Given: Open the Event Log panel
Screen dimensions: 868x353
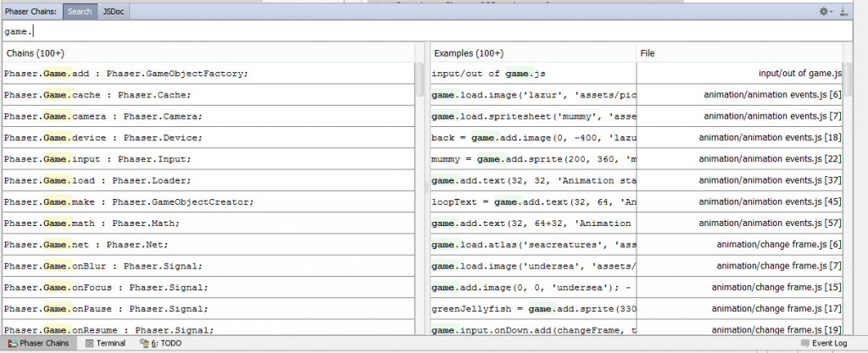Looking at the screenshot, I should (824, 343).
